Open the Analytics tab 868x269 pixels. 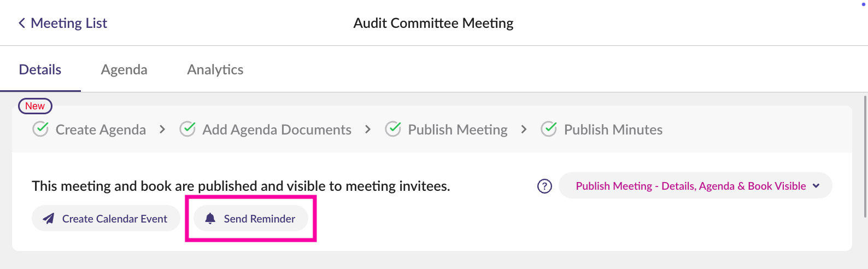[215, 69]
